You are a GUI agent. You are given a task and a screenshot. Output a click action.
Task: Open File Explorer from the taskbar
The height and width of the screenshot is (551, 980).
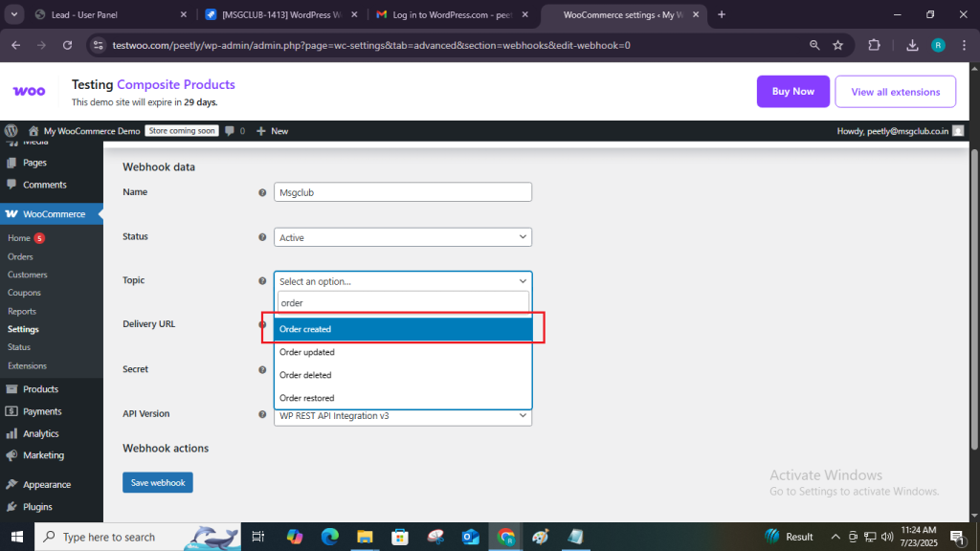pos(365,537)
